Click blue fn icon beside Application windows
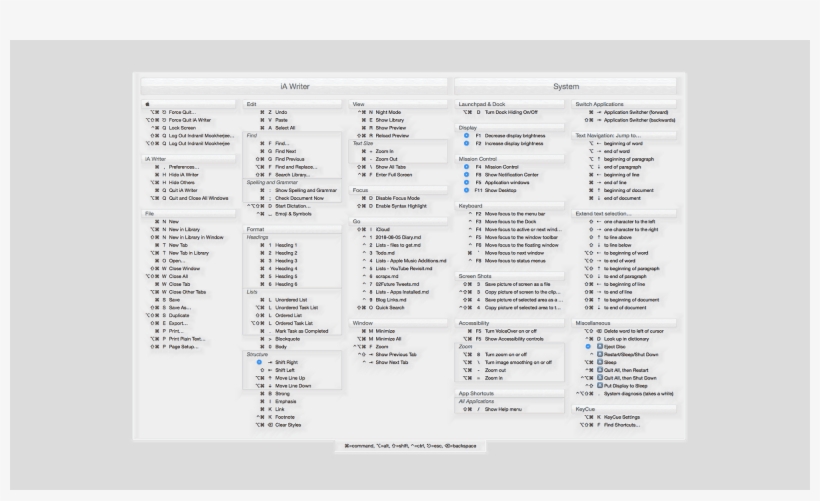This screenshot has height=501, width=820. 466,183
